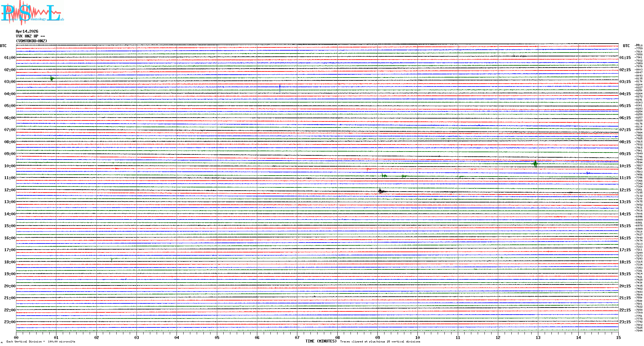Click the minute 13 tick on bottom axis
644x346 pixels.
(x=538, y=337)
